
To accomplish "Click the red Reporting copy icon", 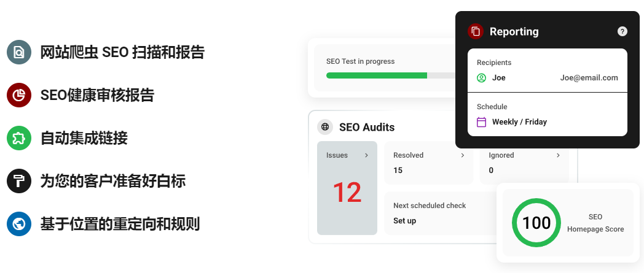I will pyautogui.click(x=476, y=31).
